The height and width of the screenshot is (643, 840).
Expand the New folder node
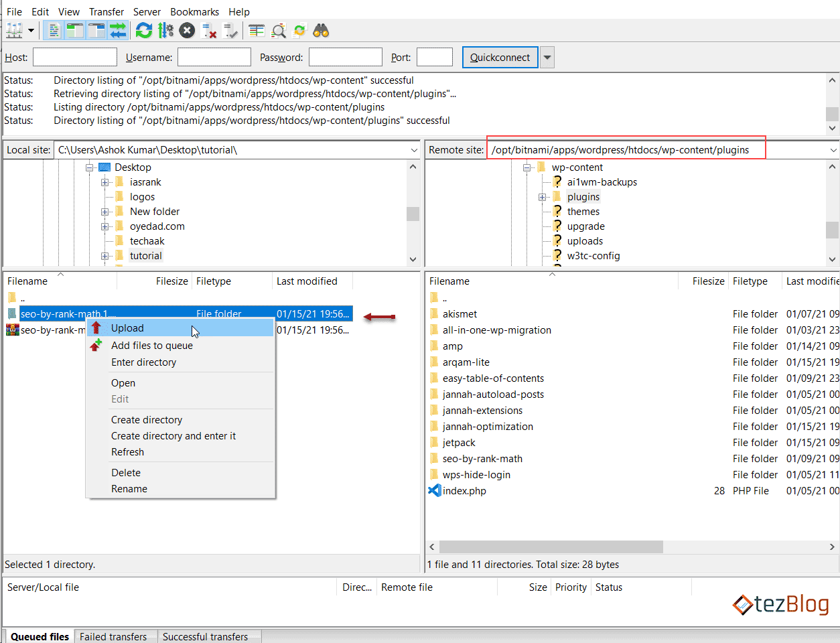(x=104, y=212)
